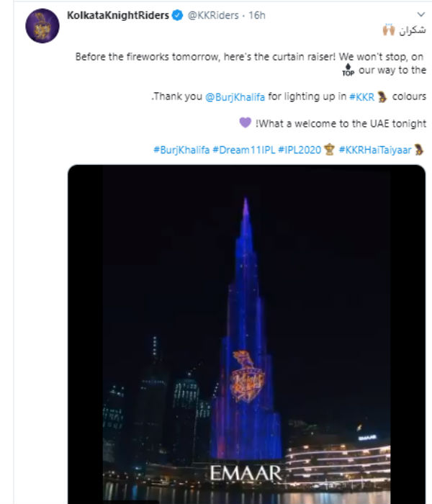Open the @KKRiders handle
The height and width of the screenshot is (504, 432).
213,15
